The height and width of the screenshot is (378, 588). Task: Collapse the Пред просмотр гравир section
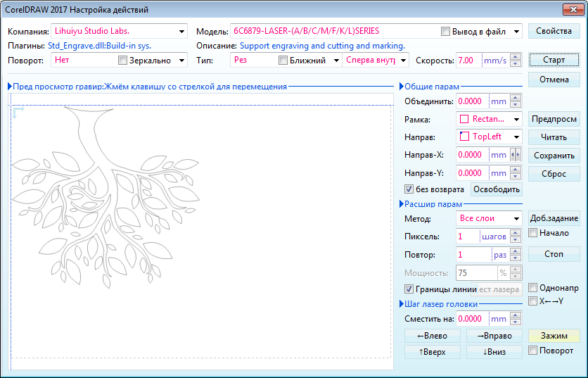[10, 87]
